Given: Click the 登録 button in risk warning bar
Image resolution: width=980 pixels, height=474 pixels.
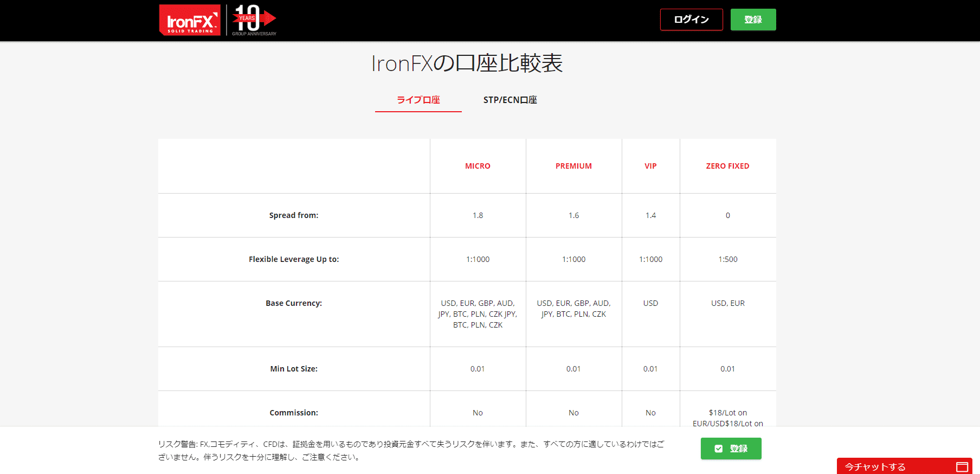Looking at the screenshot, I should click(731, 449).
